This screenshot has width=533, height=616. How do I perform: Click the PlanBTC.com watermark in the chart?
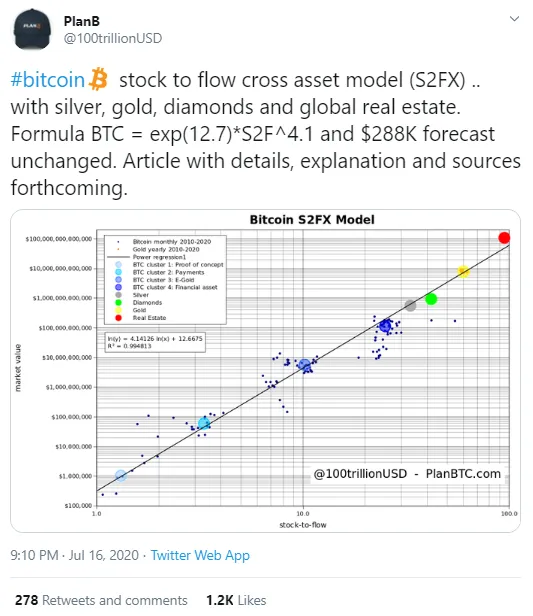coord(463,474)
